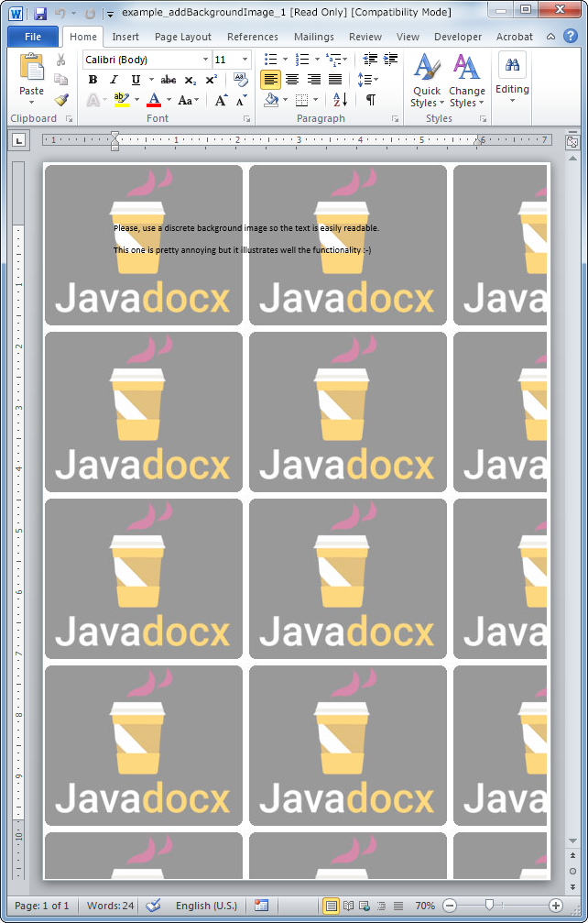Click proofing errors check icon
This screenshot has width=588, height=923.
point(154,906)
